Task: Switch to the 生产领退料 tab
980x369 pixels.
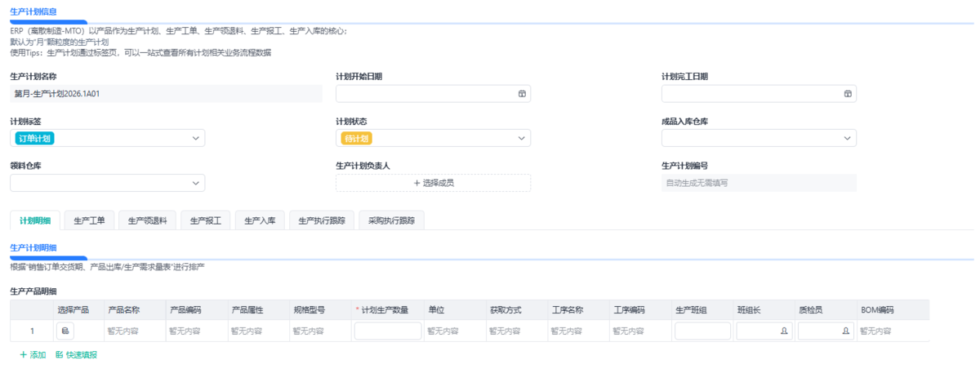Action: coord(148,220)
